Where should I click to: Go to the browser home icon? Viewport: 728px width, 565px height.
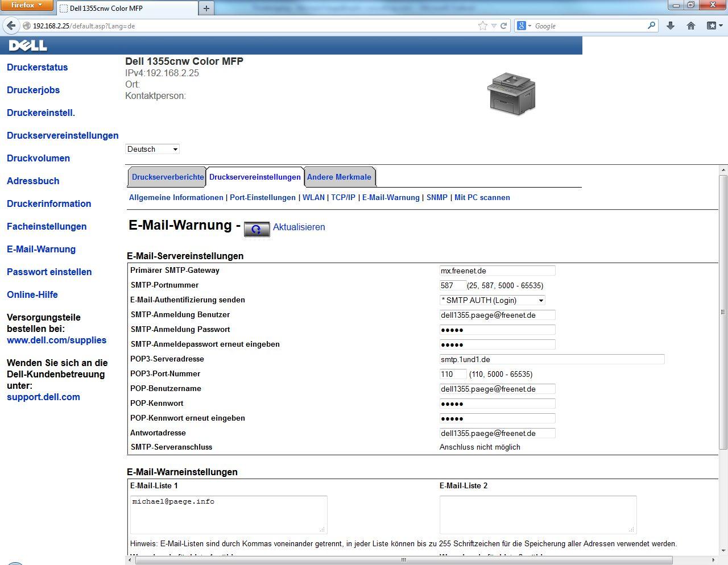pos(691,26)
